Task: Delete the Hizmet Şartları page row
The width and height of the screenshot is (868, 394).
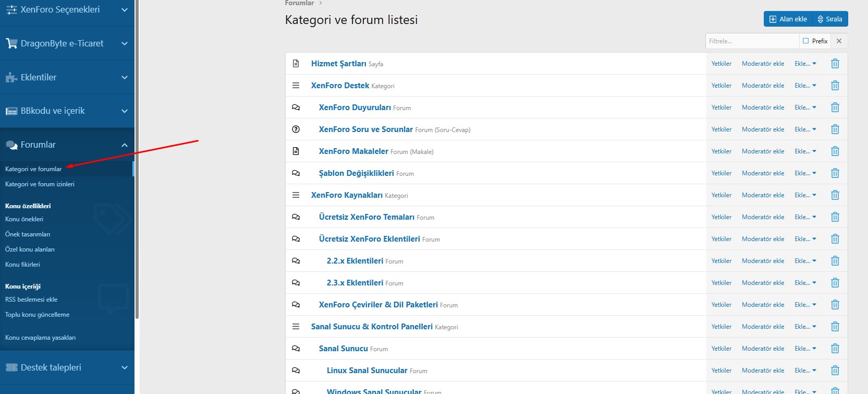Action: pos(835,64)
